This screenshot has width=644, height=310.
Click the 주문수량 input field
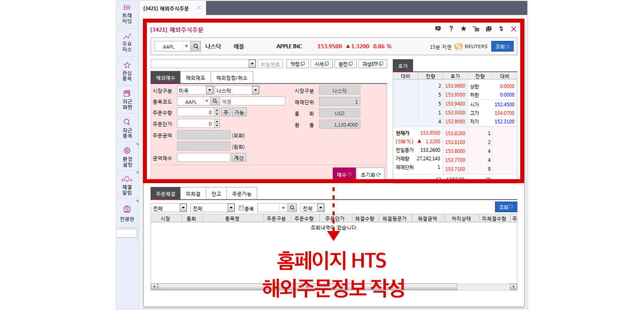pyautogui.click(x=196, y=112)
